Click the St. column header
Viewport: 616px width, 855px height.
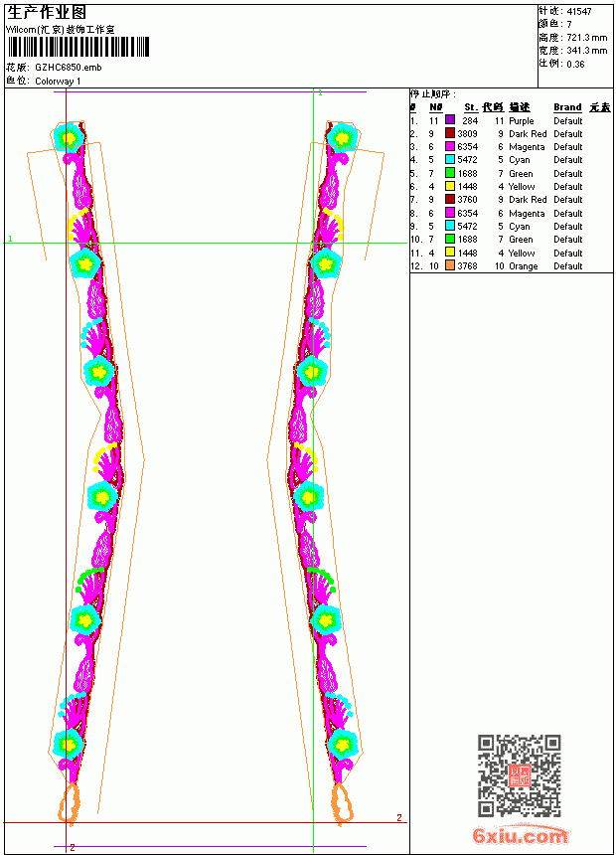pos(471,107)
